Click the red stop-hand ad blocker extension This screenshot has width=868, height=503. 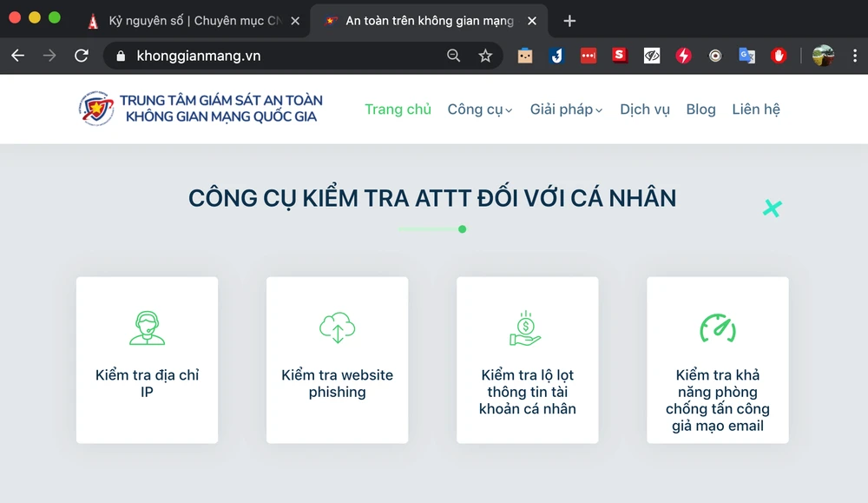(778, 56)
